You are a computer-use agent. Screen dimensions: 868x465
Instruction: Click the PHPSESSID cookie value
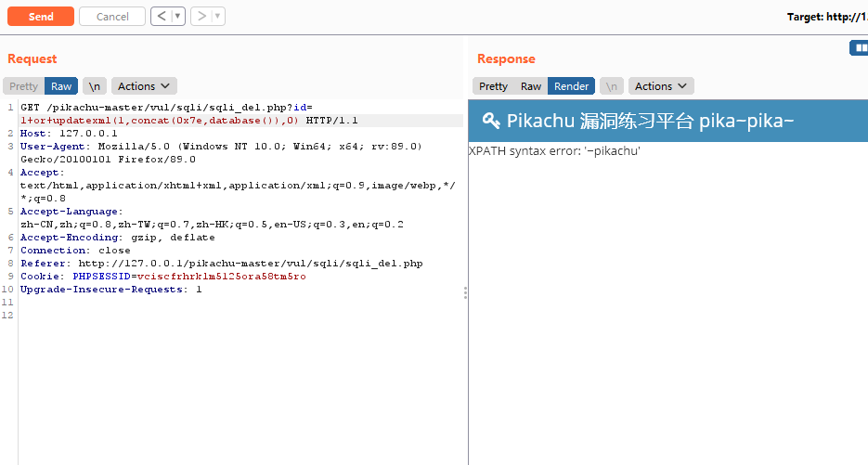222,277
